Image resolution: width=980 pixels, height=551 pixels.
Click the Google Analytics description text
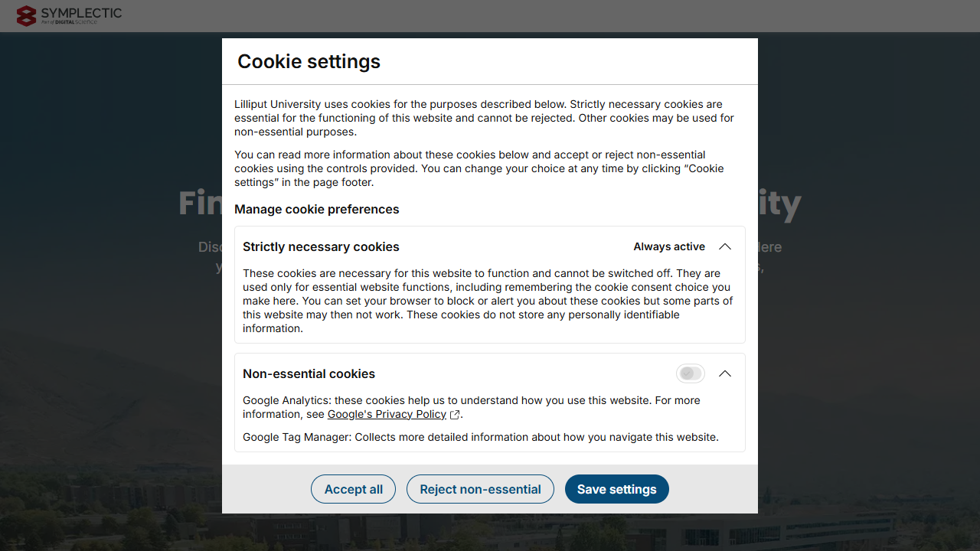[x=471, y=400]
